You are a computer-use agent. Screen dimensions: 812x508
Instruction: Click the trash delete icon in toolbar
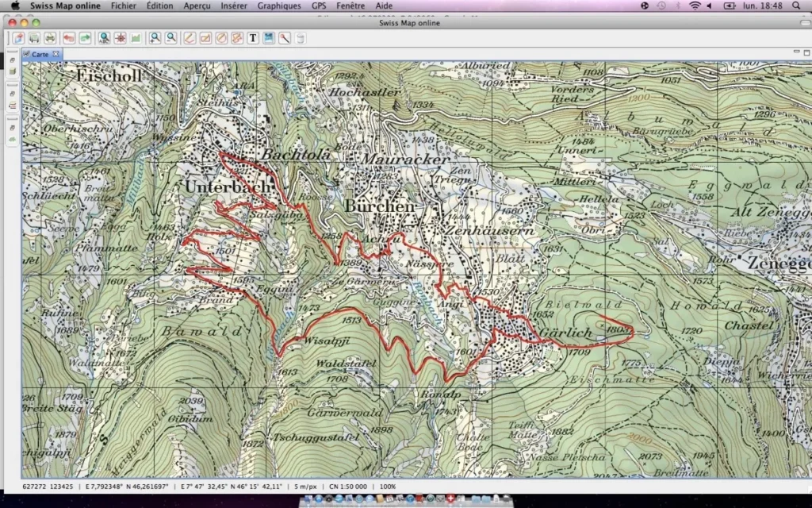click(x=301, y=38)
